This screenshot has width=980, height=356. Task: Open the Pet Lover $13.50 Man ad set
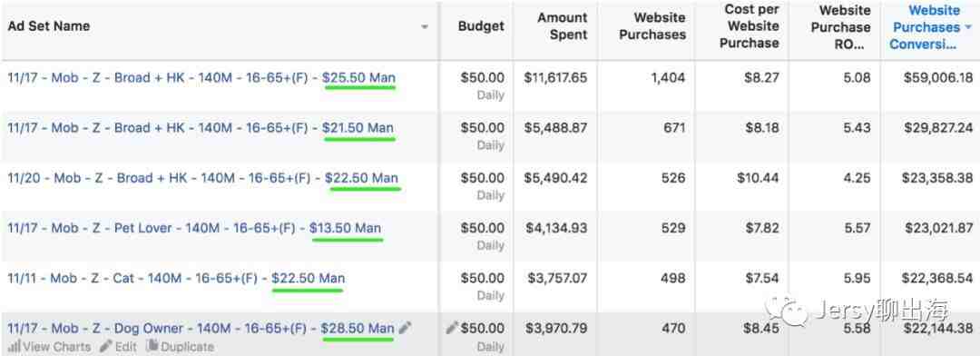coord(194,228)
